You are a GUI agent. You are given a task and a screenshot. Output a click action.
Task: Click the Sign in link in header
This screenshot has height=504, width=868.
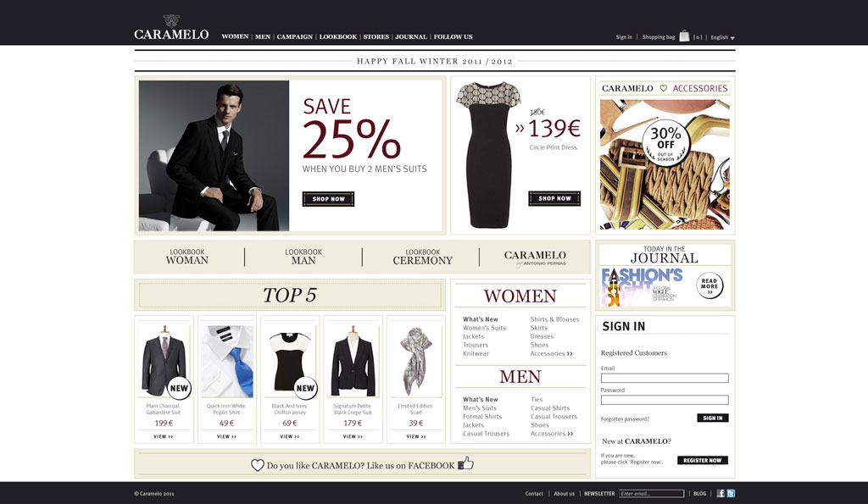click(x=624, y=37)
